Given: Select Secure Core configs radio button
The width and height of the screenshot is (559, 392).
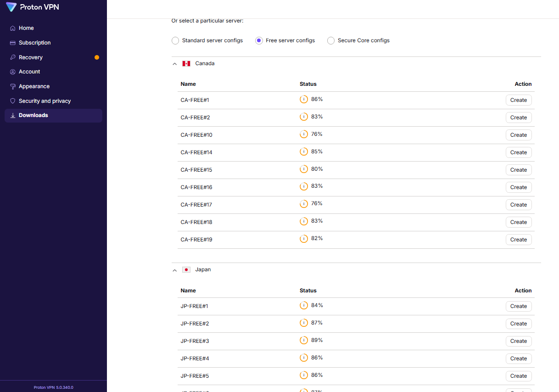Looking at the screenshot, I should 331,40.
